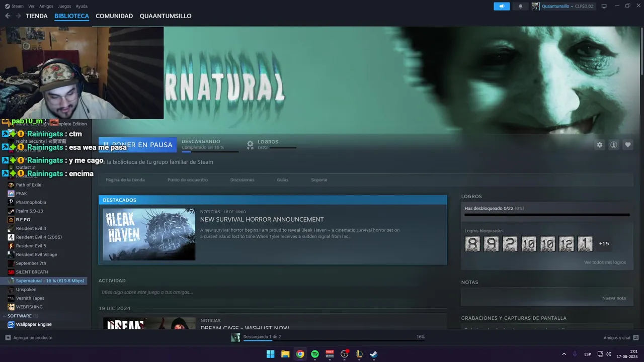Open the Ver menu
The width and height of the screenshot is (644, 362).
tap(31, 6)
